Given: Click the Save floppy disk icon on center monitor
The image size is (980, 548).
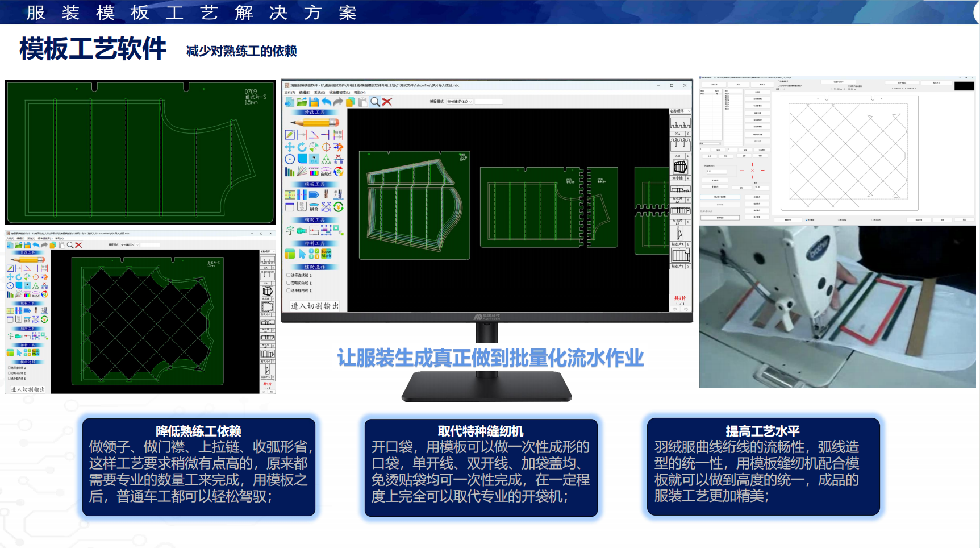Looking at the screenshot, I should 314,102.
